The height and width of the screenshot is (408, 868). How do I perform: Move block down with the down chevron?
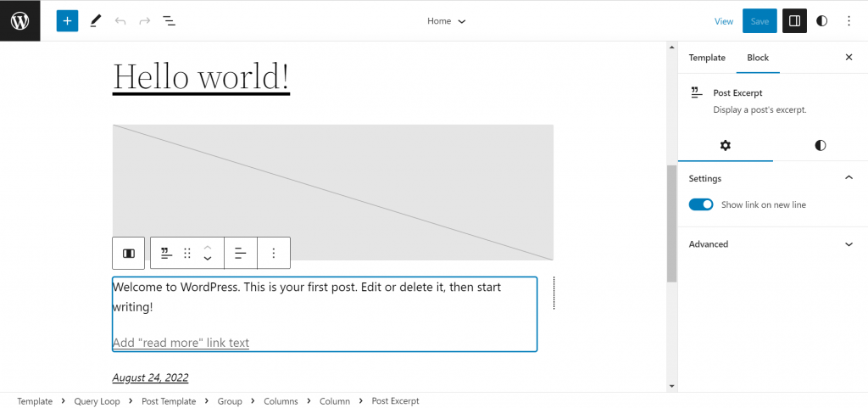[207, 259]
